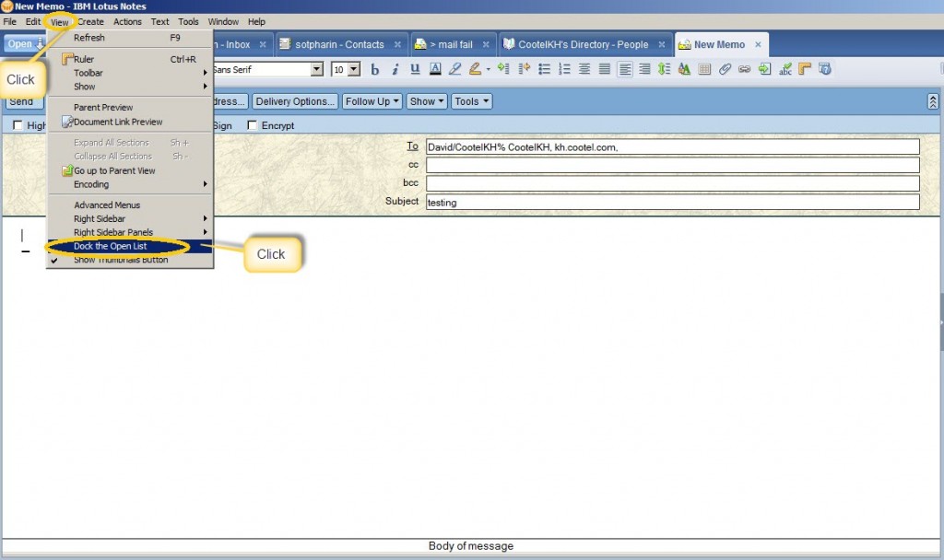Screen dimensions: 944x560
Task: Toggle Show Thumbnails Button menu option
Action: coord(121,260)
